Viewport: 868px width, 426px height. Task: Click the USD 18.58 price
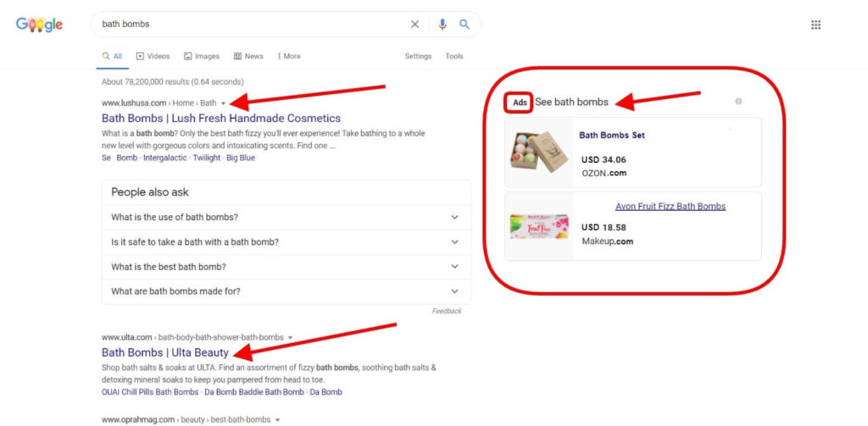tap(604, 227)
